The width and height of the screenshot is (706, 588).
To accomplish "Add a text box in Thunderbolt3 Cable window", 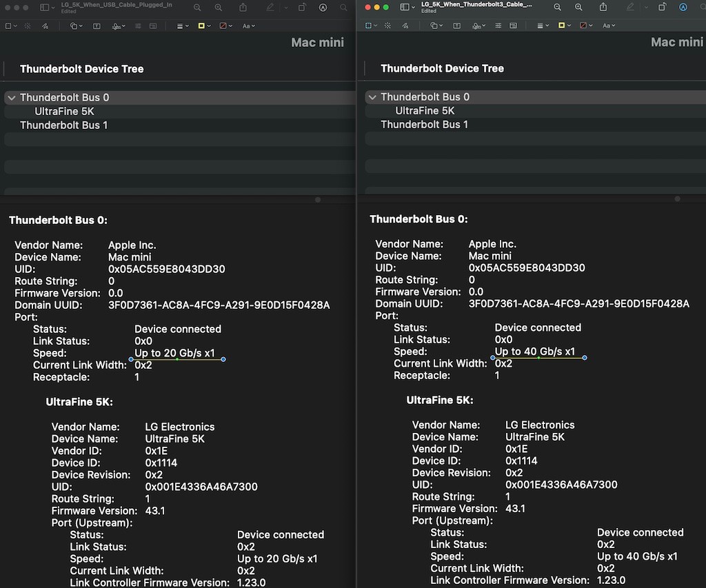I will coord(456,26).
